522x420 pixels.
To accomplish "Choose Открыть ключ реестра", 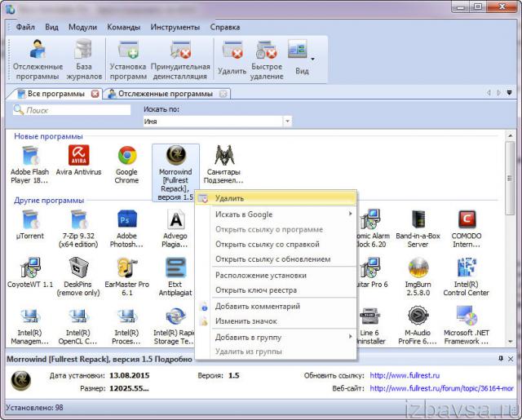I will (x=276, y=290).
